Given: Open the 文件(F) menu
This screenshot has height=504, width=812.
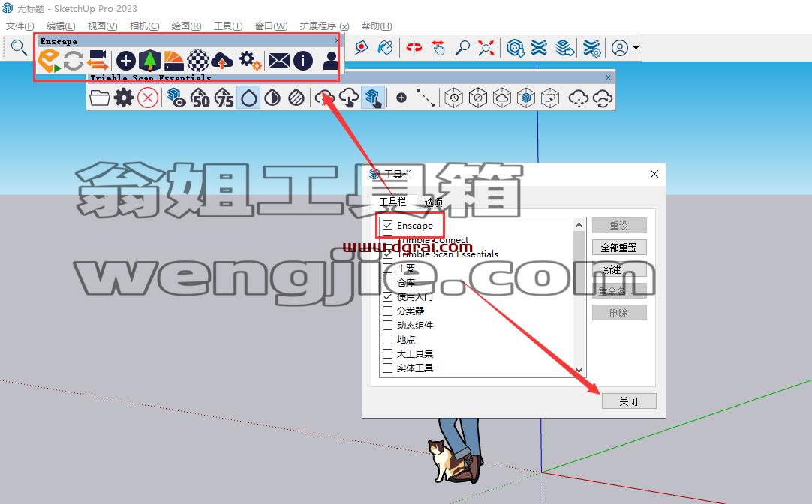Looking at the screenshot, I should point(20,25).
